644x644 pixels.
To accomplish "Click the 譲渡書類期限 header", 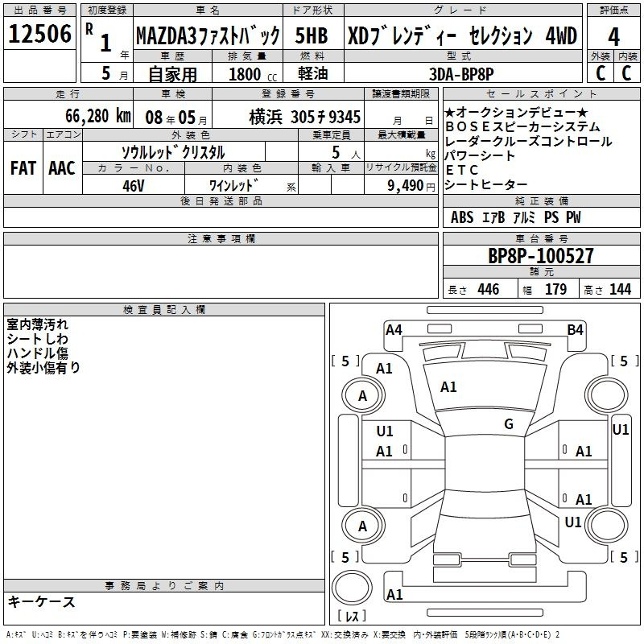I will pos(401,94).
